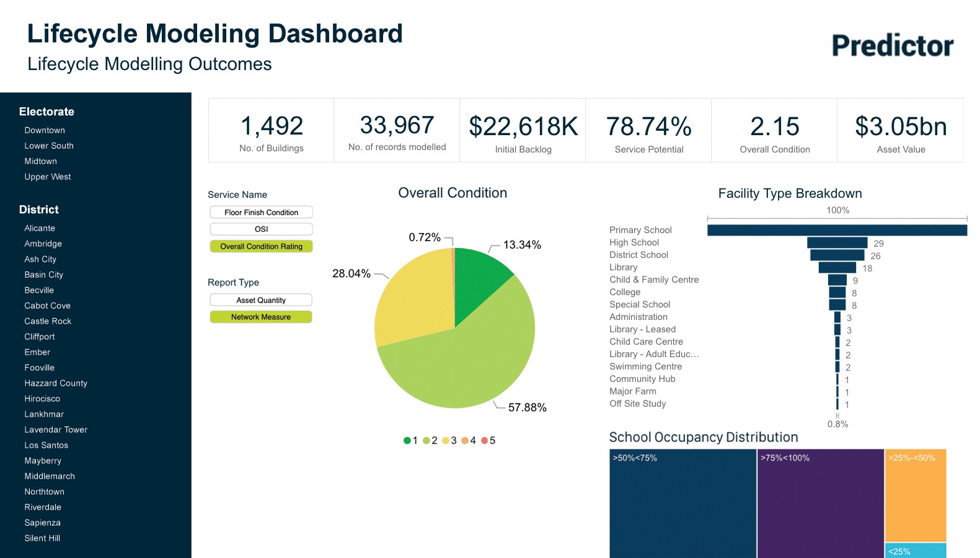The height and width of the screenshot is (558, 980).
Task: Select Silent Hill district
Action: tap(42, 538)
